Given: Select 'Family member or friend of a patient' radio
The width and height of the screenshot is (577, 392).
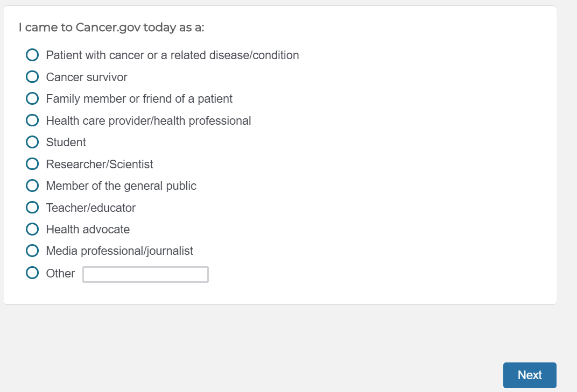Looking at the screenshot, I should tap(32, 98).
